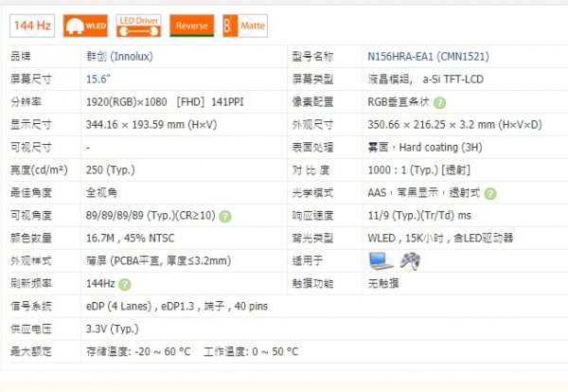Select the resolution value 1920(RGB)×1080
Viewport: 568px width, 392px height.
[127, 102]
